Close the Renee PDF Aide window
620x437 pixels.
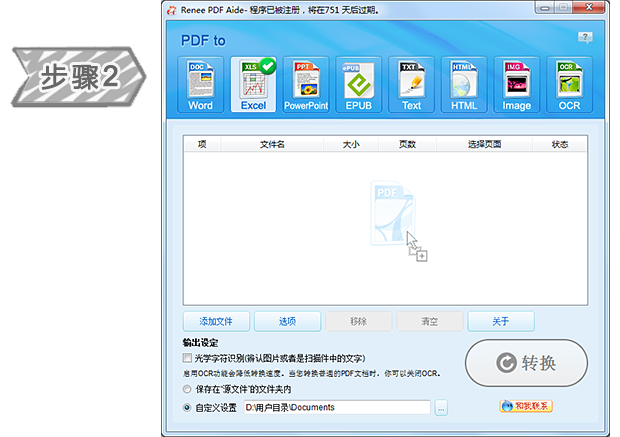[588, 8]
